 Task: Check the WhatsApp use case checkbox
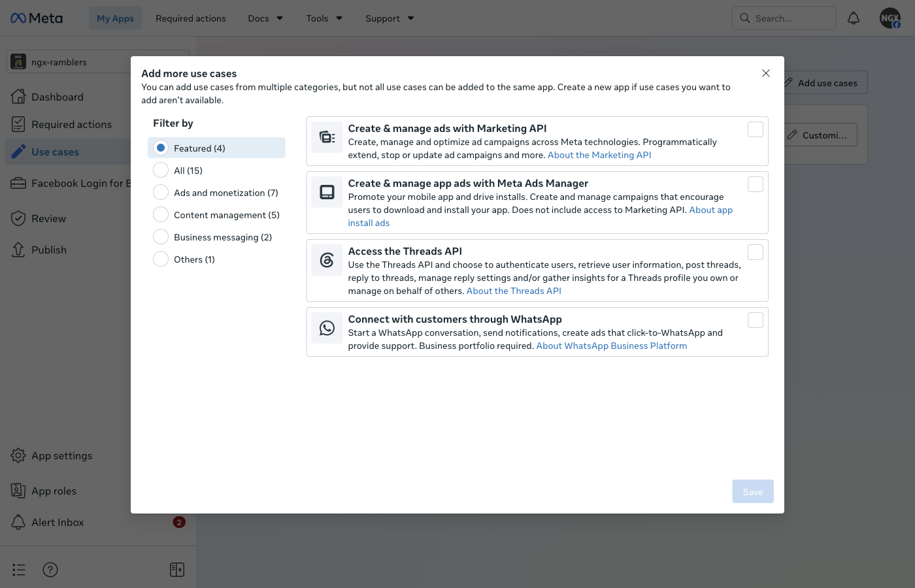pyautogui.click(x=756, y=320)
